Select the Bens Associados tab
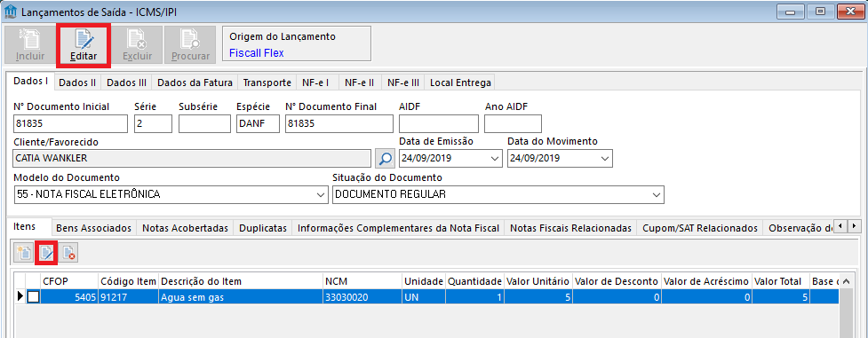Image resolution: width=868 pixels, height=338 pixels. pos(94,228)
